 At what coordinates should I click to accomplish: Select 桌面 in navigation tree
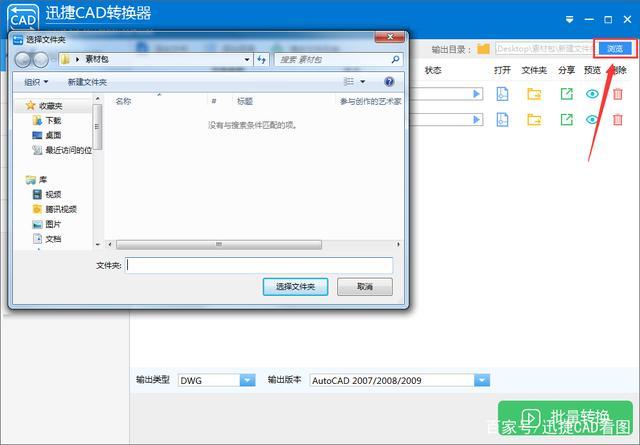coord(47,135)
